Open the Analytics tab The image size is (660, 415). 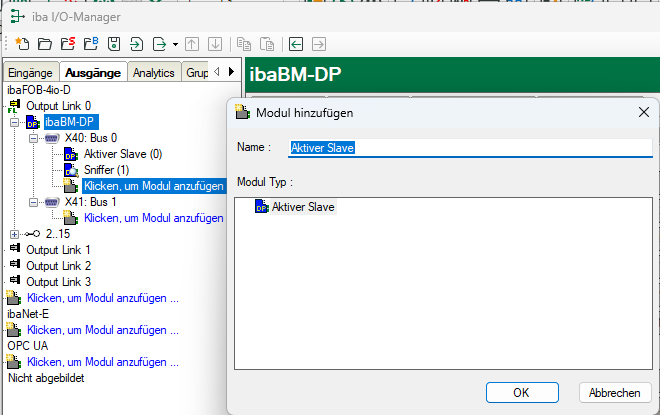click(154, 72)
